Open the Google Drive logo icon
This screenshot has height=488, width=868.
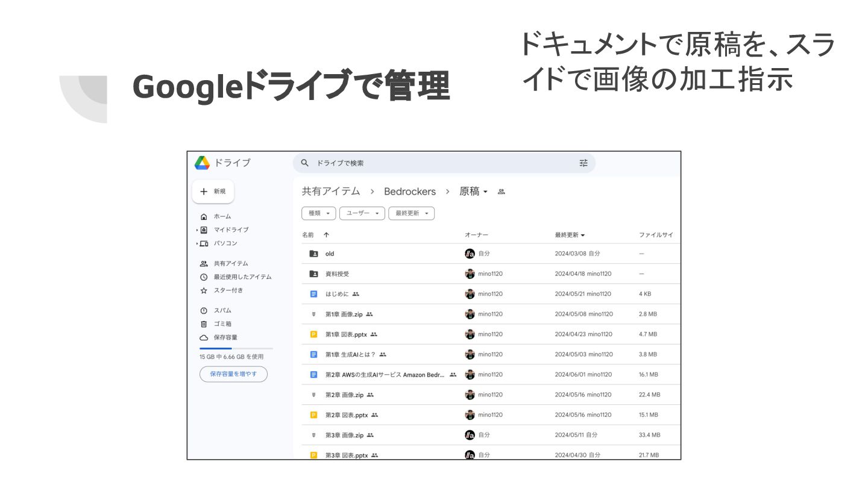pyautogui.click(x=202, y=163)
